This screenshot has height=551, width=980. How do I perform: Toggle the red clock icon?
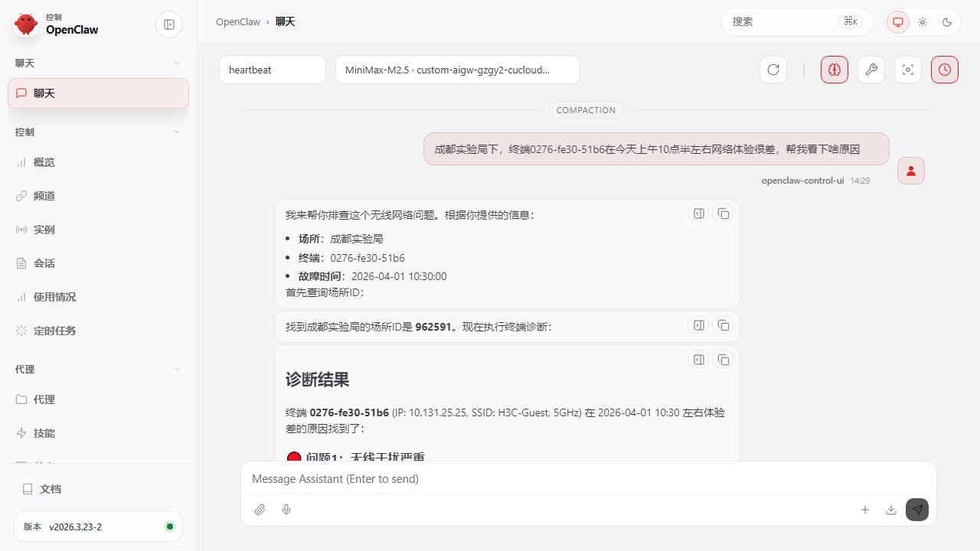(945, 70)
